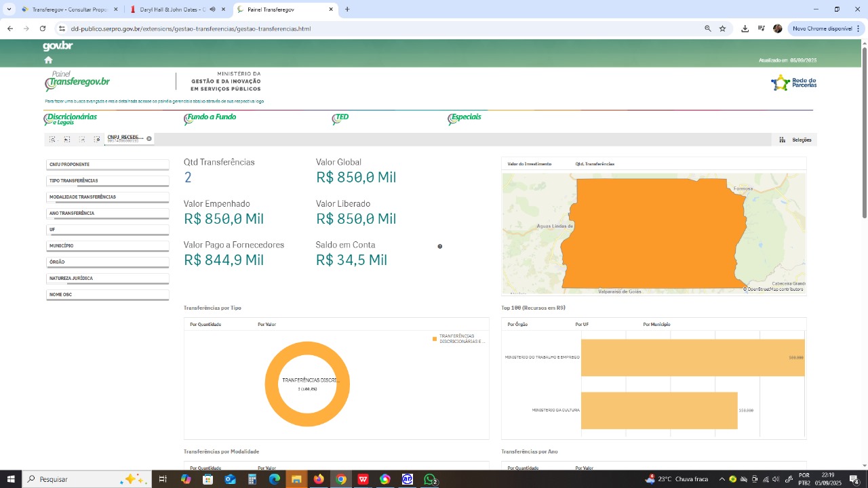
Task: Open the Rede de Parcerias logo
Action: pos(793,83)
